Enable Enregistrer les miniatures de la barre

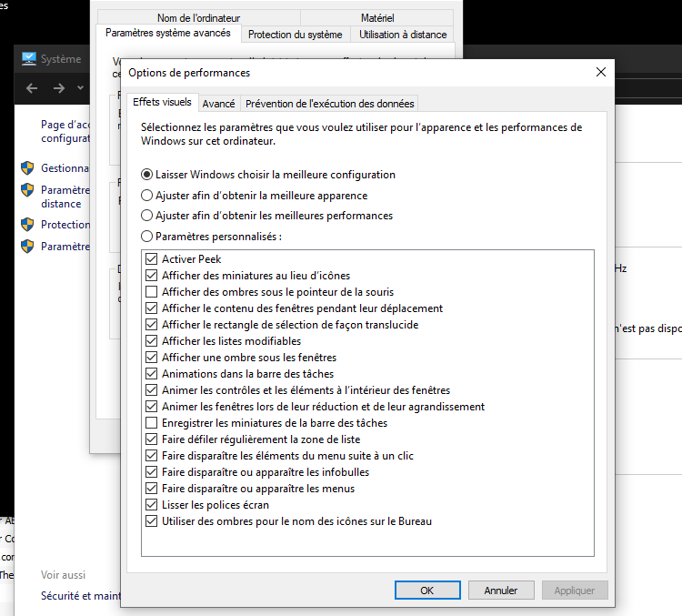(151, 423)
